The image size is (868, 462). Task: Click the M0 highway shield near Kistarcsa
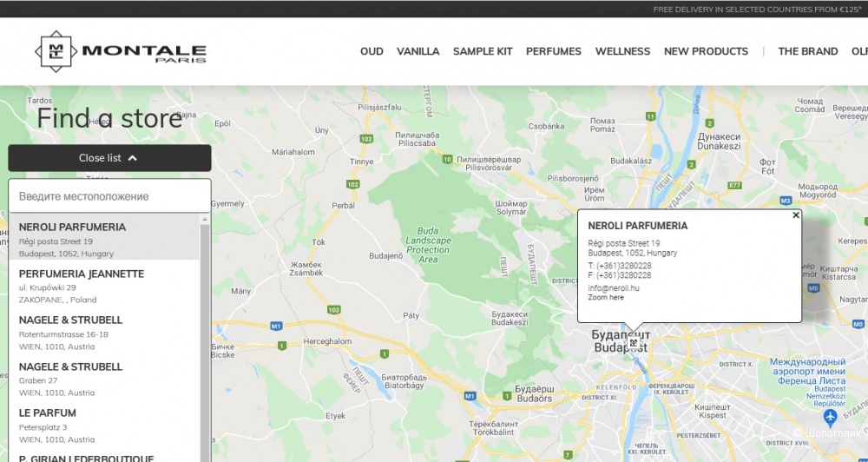pyautogui.click(x=813, y=288)
